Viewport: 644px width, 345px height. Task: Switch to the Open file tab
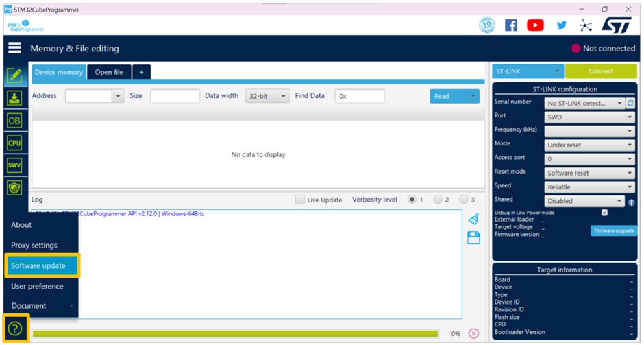click(109, 72)
